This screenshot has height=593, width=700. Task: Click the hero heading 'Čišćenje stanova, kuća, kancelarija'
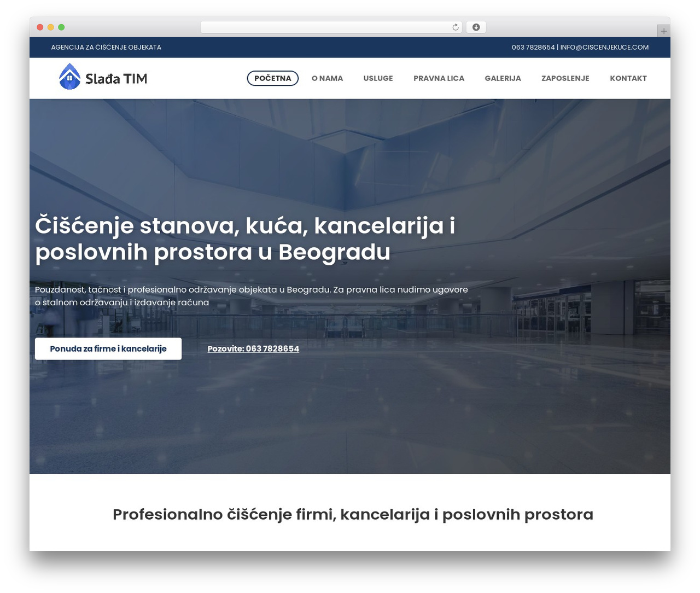pos(245,239)
